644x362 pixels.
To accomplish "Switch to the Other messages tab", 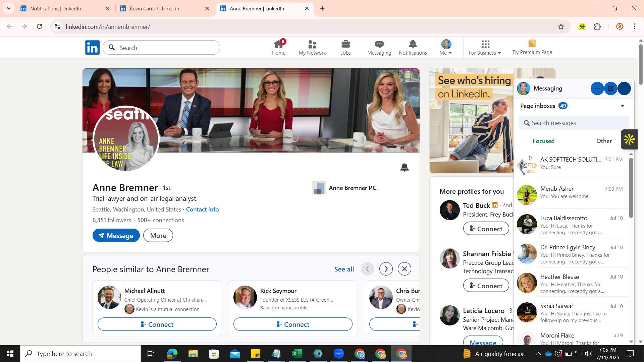I will click(604, 141).
